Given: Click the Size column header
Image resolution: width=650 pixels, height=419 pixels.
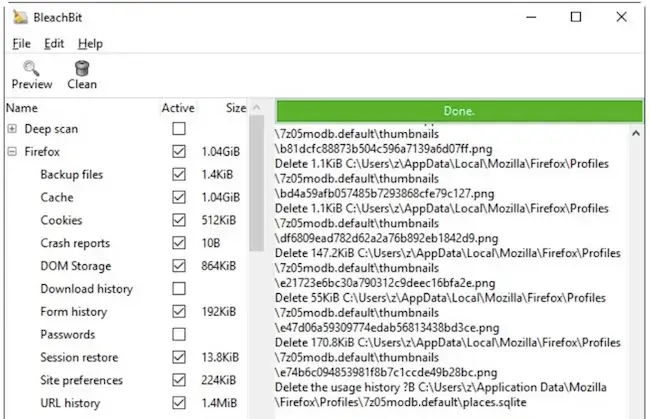Looking at the screenshot, I should coord(236,108).
